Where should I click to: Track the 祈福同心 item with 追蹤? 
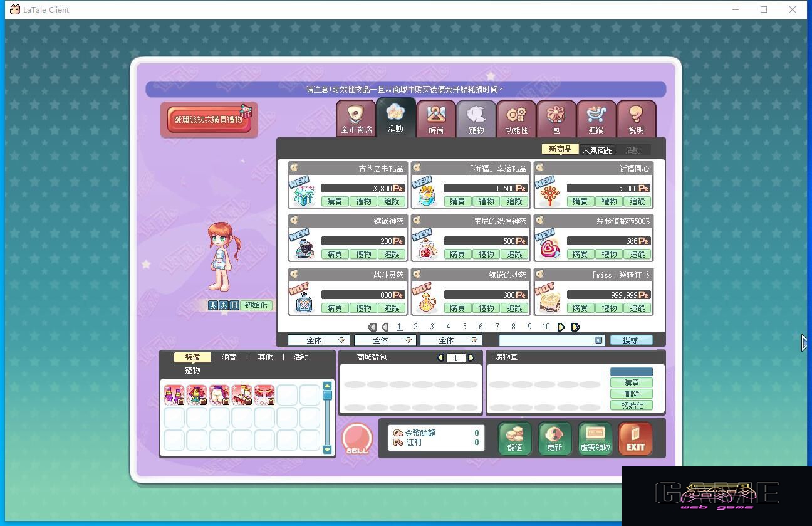click(637, 202)
